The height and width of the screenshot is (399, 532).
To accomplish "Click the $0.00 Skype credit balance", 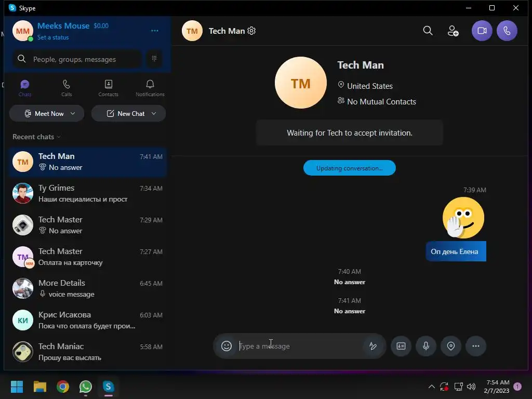I will [x=101, y=26].
